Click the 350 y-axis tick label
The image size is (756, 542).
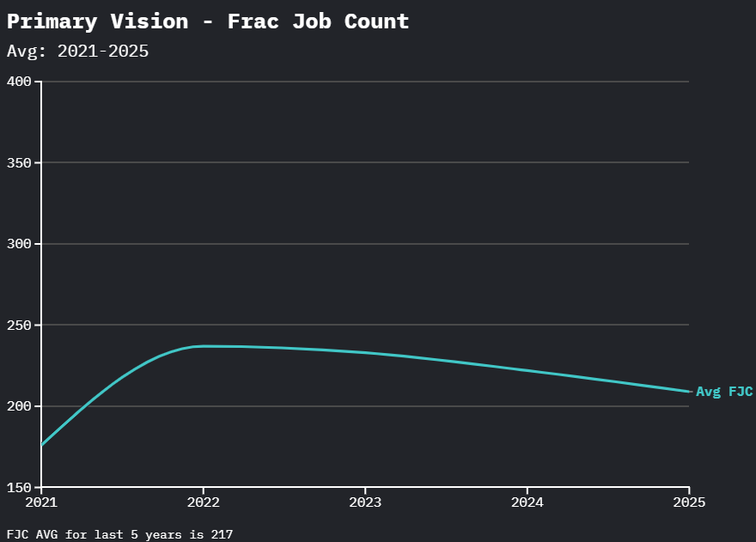click(x=19, y=163)
